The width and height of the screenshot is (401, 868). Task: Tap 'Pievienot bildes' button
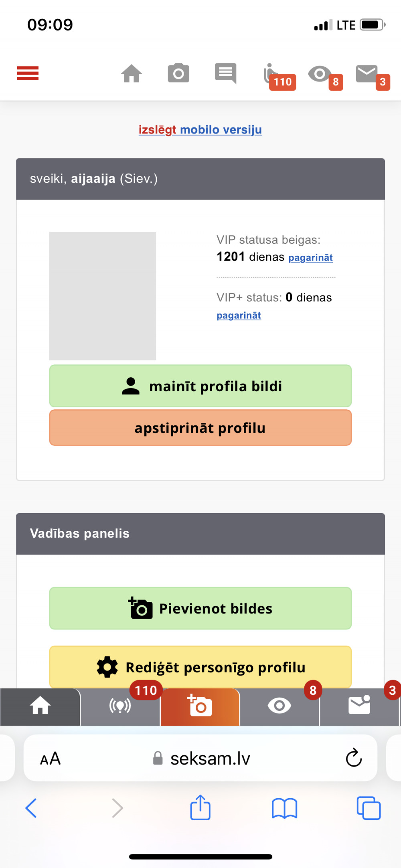click(x=200, y=609)
